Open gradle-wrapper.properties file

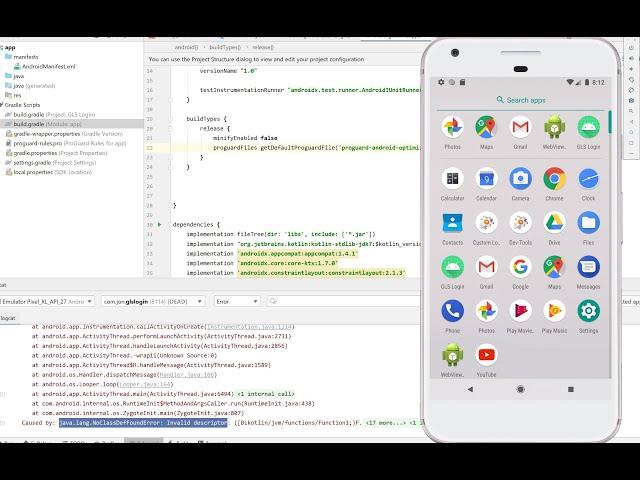(x=64, y=134)
